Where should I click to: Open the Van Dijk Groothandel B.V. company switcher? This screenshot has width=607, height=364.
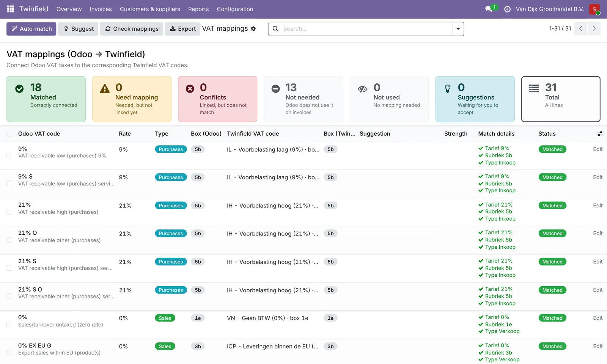click(550, 9)
